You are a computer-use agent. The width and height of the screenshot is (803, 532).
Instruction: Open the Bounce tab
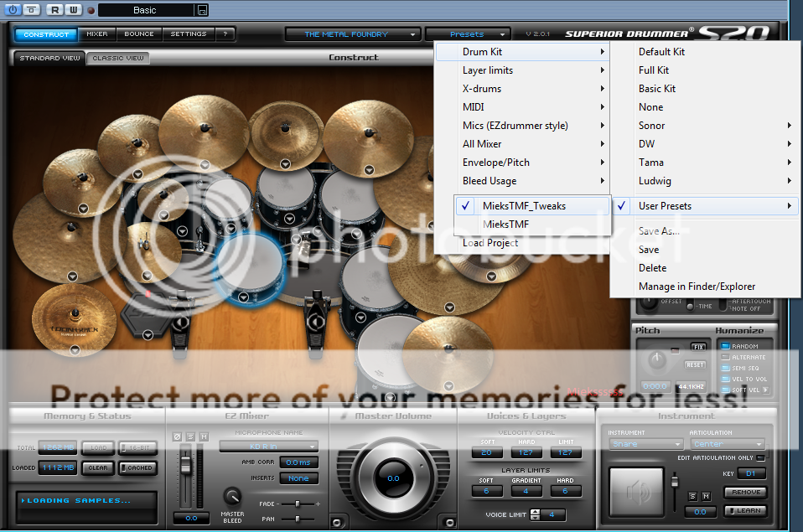(139, 34)
